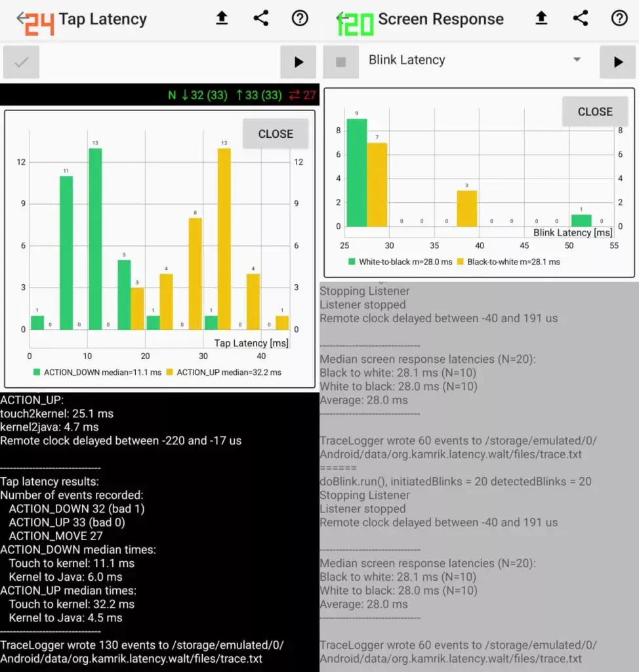
Task: Start the Blink Latency test with play button
Action: coord(617,62)
